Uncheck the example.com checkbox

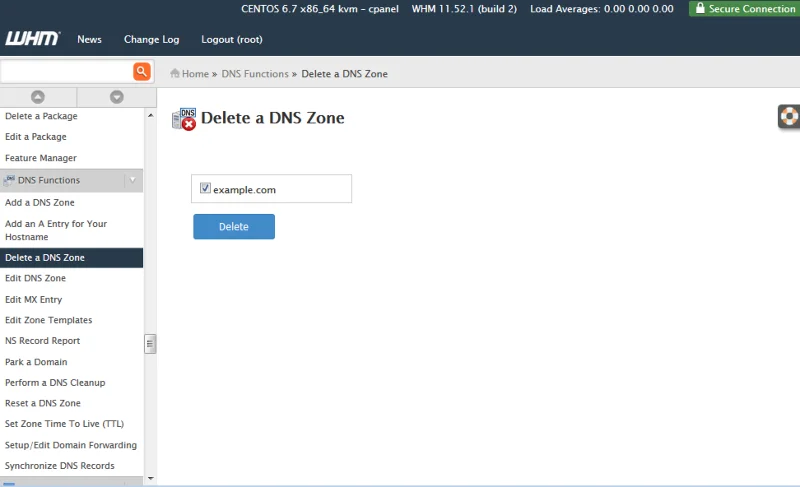[x=205, y=188]
